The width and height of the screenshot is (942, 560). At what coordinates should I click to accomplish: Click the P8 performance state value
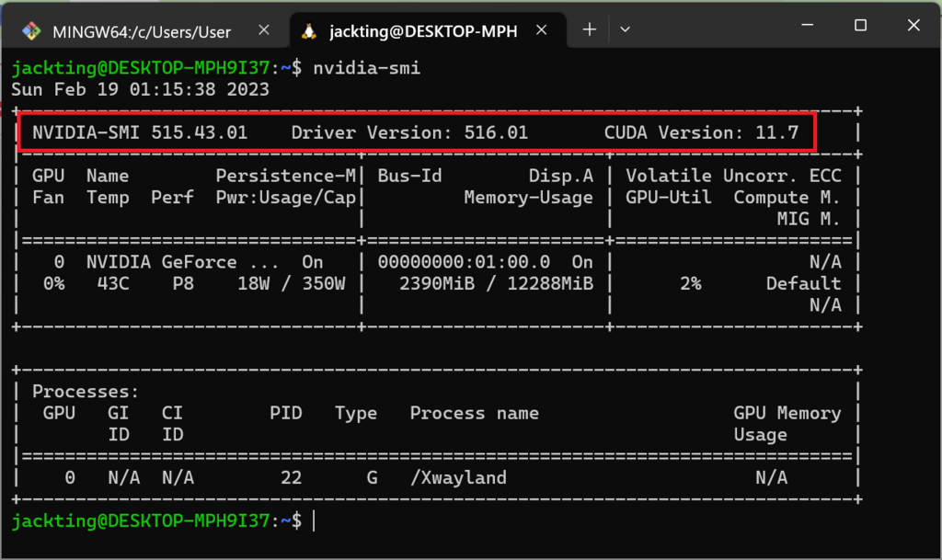tap(183, 283)
